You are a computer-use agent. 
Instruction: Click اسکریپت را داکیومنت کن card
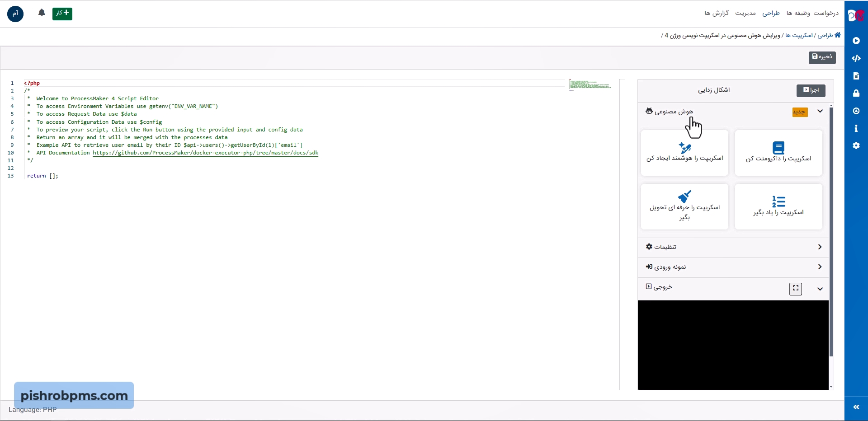click(778, 153)
